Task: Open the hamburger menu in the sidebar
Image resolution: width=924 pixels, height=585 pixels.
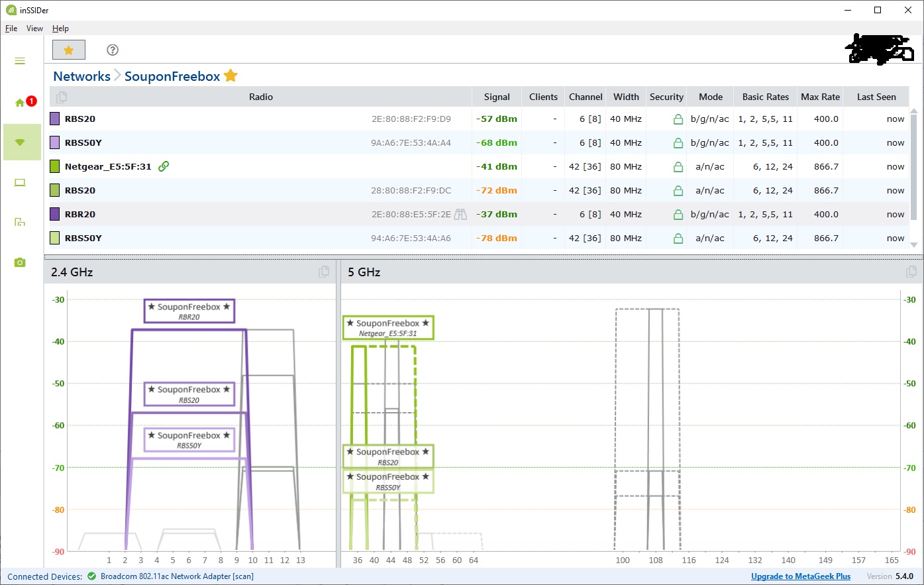Action: point(20,61)
